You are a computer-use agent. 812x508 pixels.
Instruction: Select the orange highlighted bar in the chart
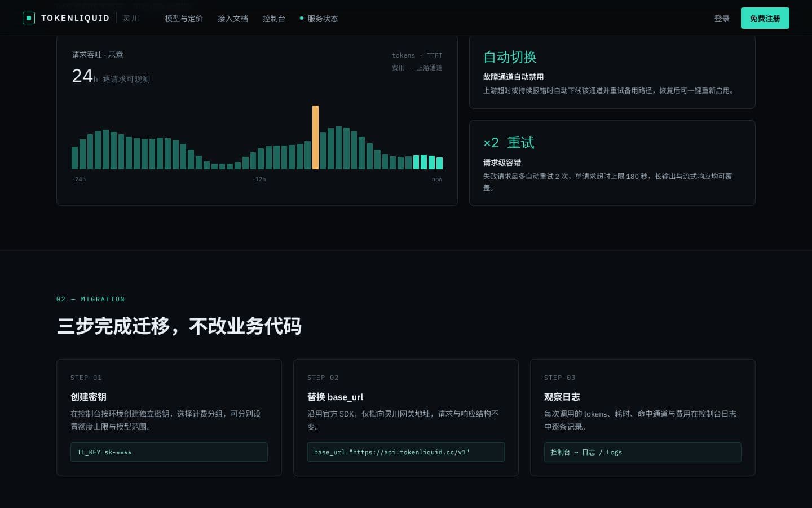coord(316,137)
